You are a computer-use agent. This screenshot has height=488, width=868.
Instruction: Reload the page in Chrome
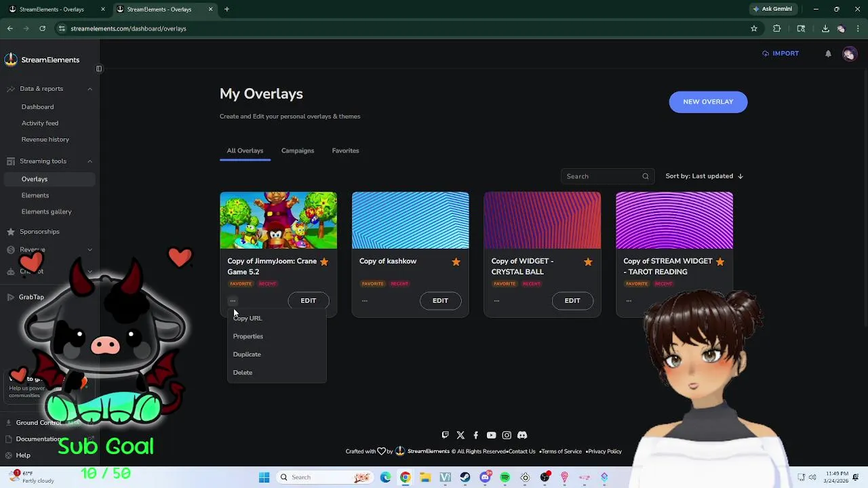pyautogui.click(x=42, y=28)
